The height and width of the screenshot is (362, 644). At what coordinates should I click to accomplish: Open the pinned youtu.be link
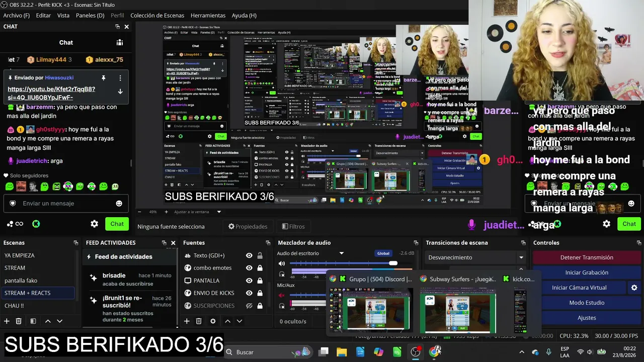pyautogui.click(x=51, y=93)
